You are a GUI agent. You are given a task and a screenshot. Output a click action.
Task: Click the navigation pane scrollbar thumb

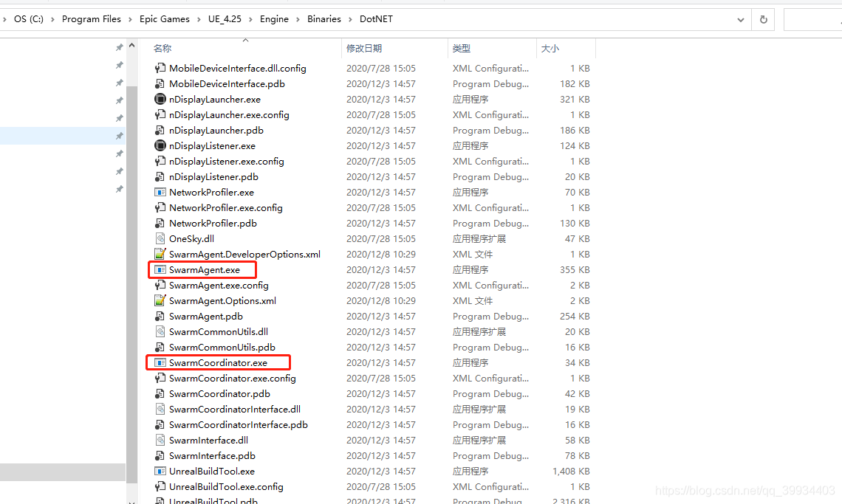click(x=131, y=285)
